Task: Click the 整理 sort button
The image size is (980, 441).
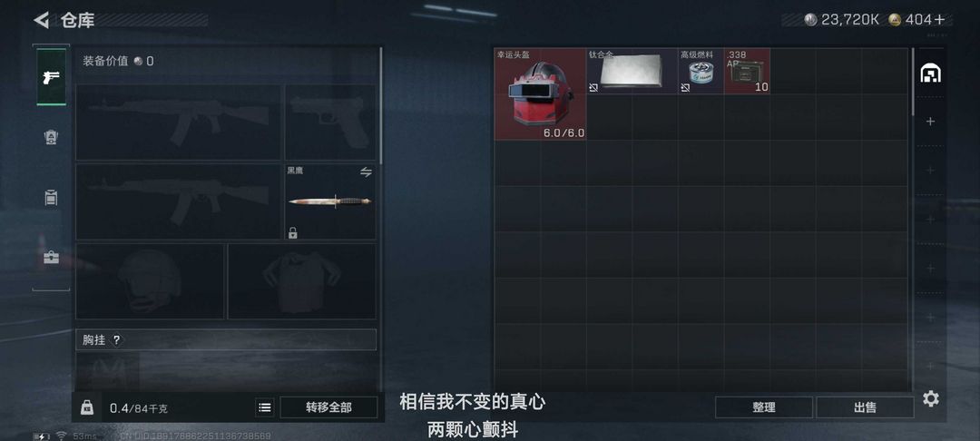Action: click(x=764, y=407)
